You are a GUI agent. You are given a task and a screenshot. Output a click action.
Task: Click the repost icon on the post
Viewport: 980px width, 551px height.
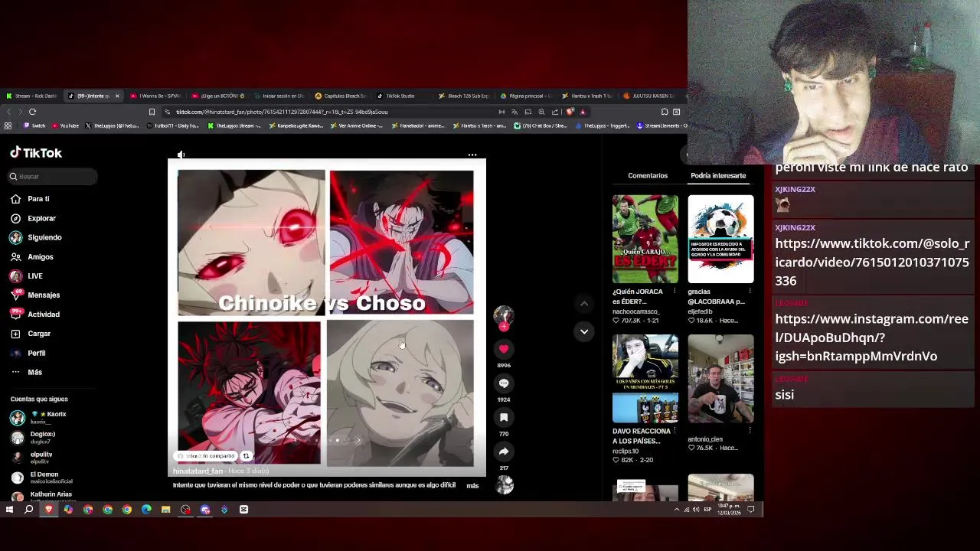[x=246, y=456]
